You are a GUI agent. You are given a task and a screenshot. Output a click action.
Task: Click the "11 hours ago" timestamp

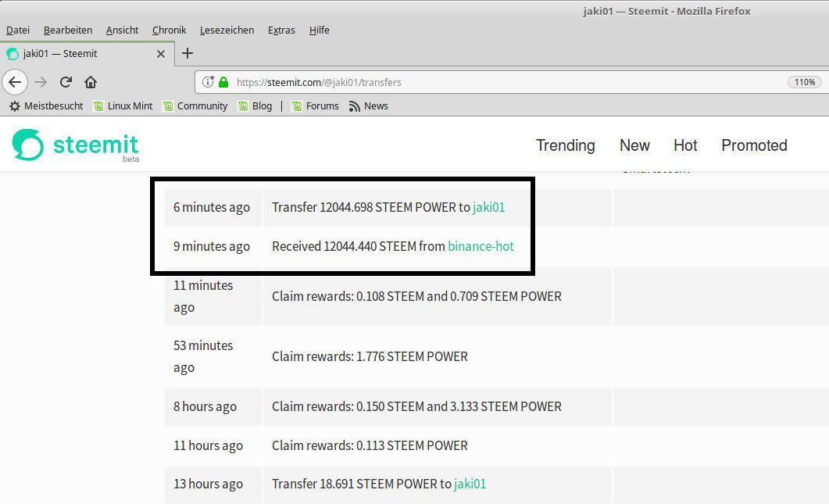point(208,446)
